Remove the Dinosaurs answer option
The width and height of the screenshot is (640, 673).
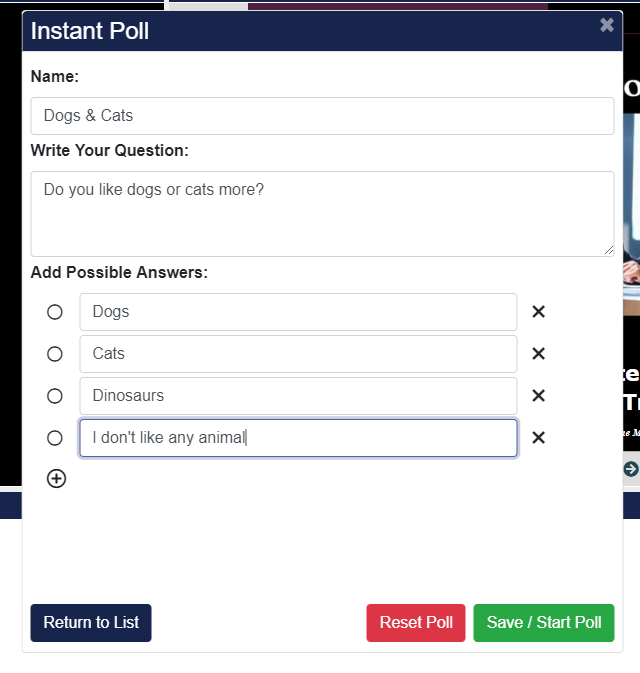pyautogui.click(x=538, y=396)
